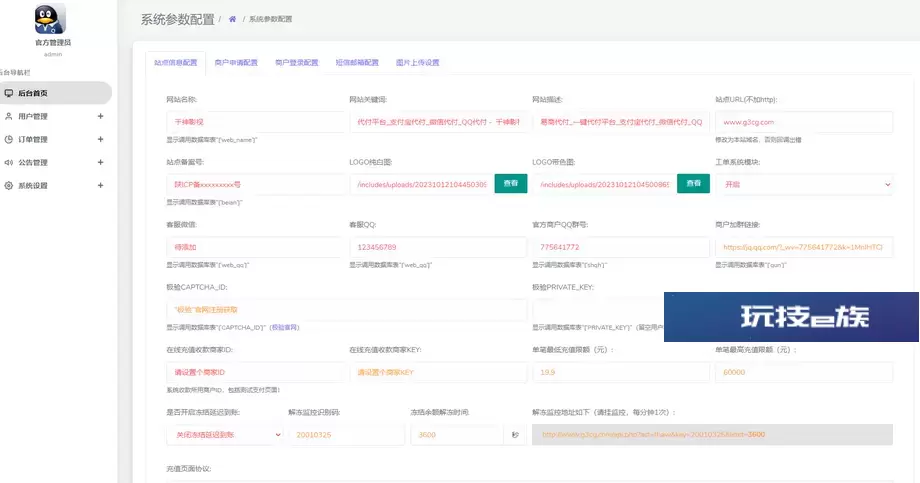Focus the LOGO纯白图 path field
The image size is (920, 483).
(422, 184)
